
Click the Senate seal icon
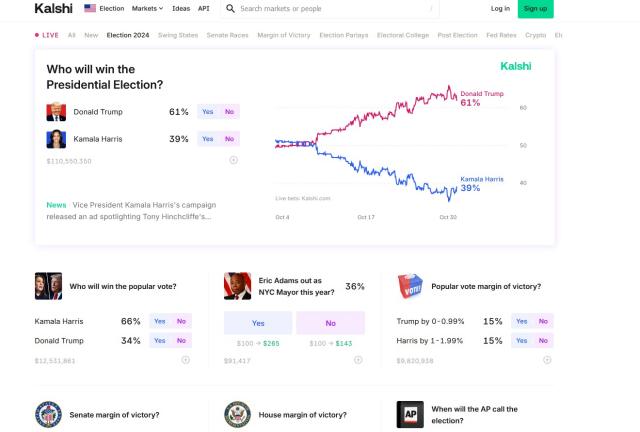click(48, 414)
